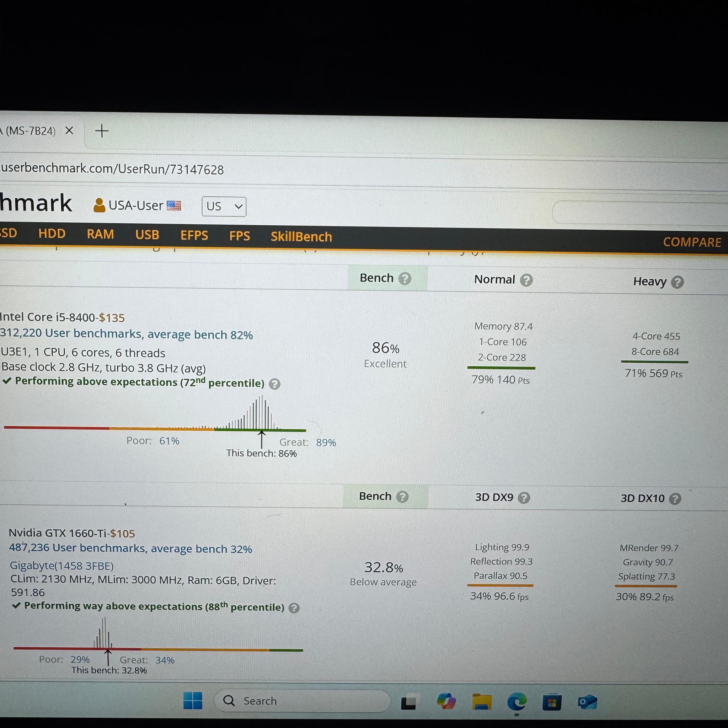The image size is (728, 728).
Task: Open the EFPS menu item
Action: (194, 236)
